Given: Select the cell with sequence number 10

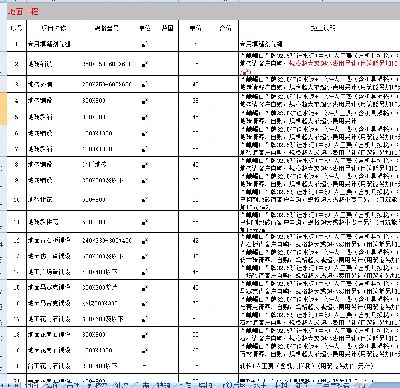Looking at the screenshot, I should click(17, 200).
